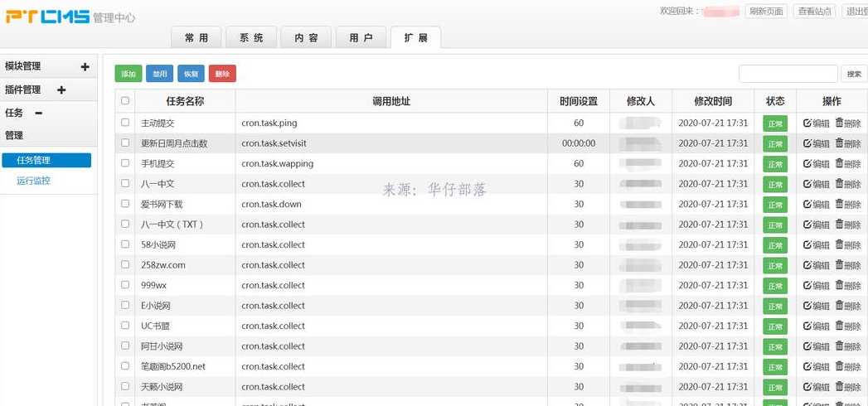Click delete trash icon for 主动提交 row
Viewport: 868px width, 406px height.
pos(839,123)
